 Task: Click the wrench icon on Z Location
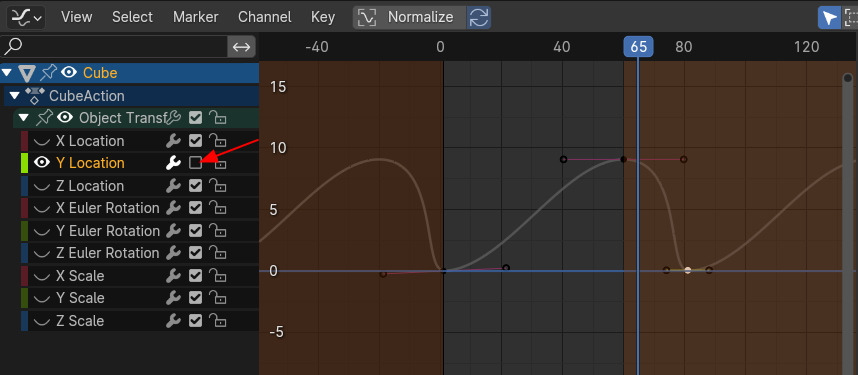[x=173, y=186]
